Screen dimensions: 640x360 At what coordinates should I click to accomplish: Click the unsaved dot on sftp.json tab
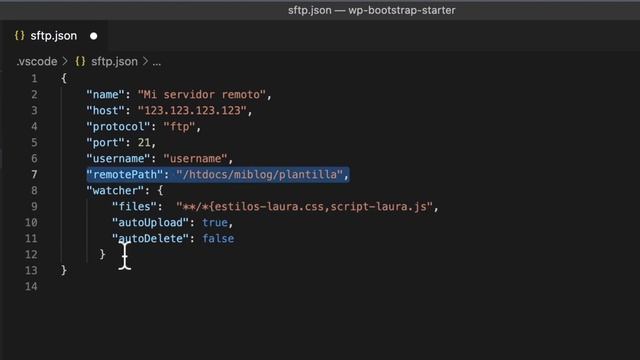[93, 36]
